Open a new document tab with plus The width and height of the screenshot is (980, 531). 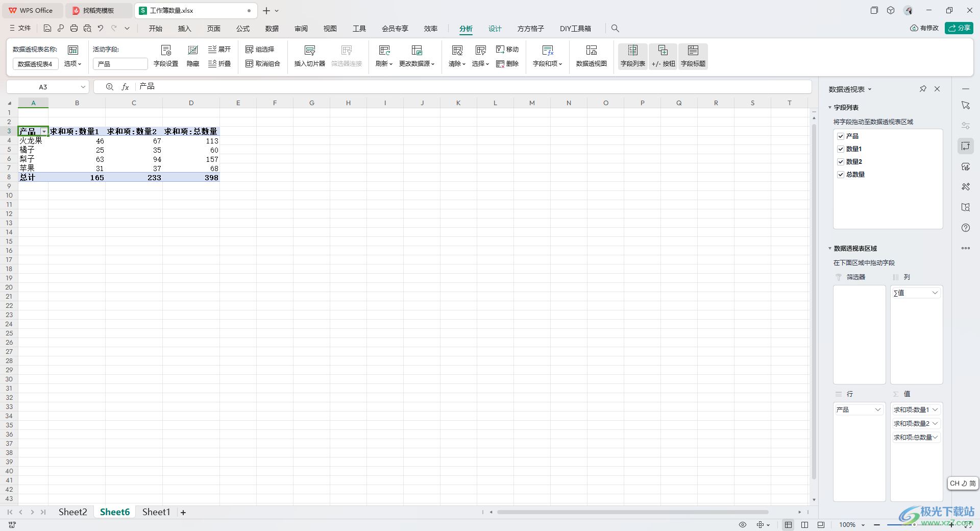coord(266,11)
